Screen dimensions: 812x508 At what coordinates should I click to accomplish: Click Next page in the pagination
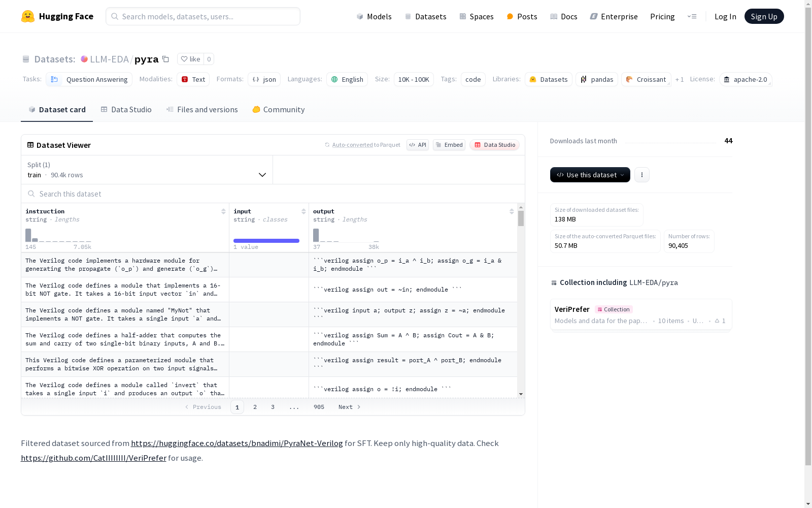[350, 407]
